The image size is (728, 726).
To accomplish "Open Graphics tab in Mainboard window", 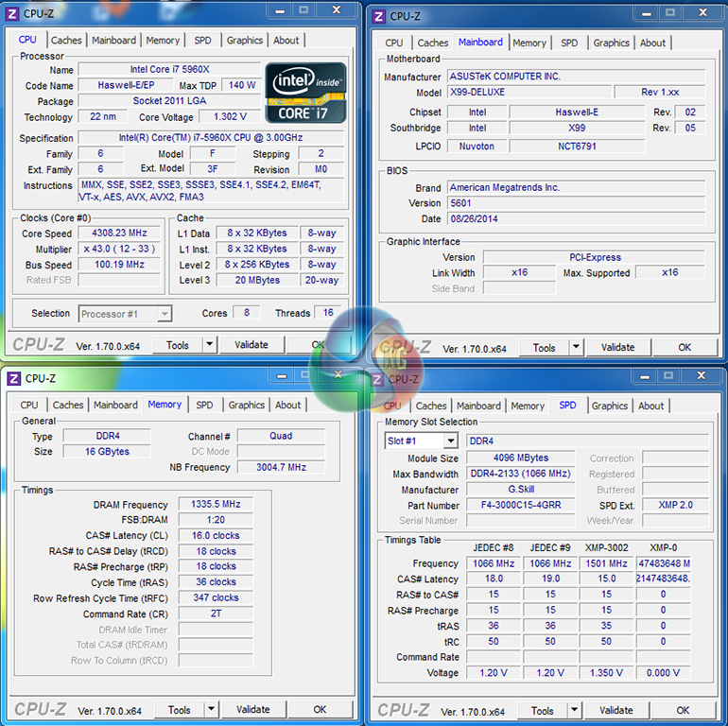I will click(x=611, y=43).
